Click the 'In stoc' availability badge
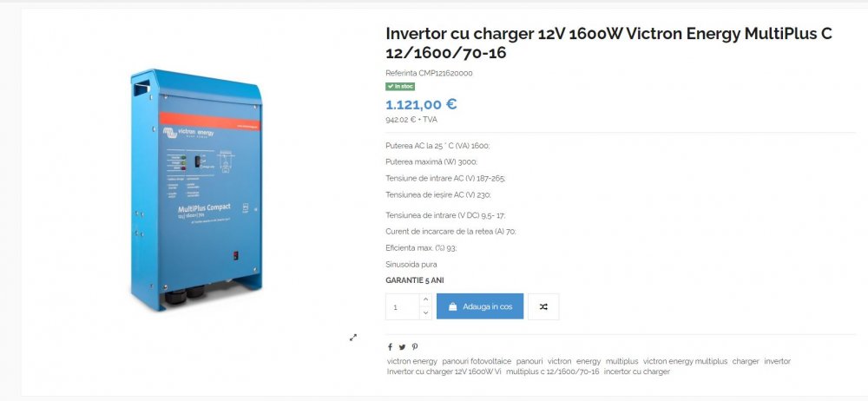 400,87
